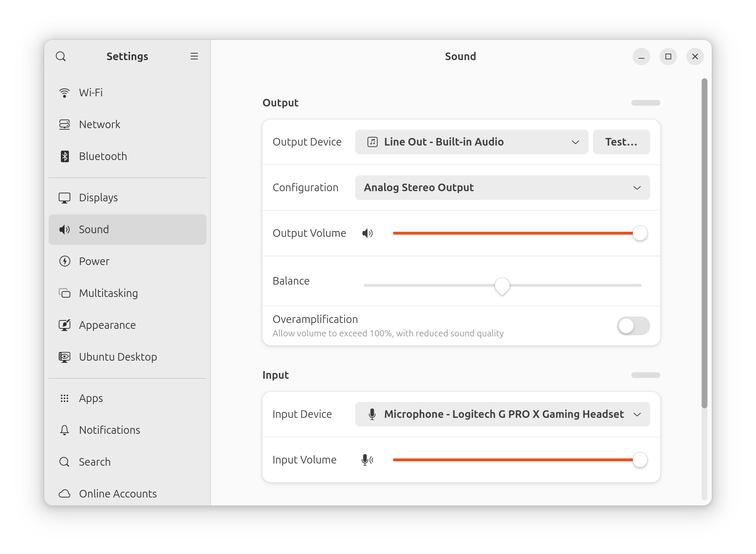Mute output using the speaker icon
The image size is (756, 554).
click(367, 233)
